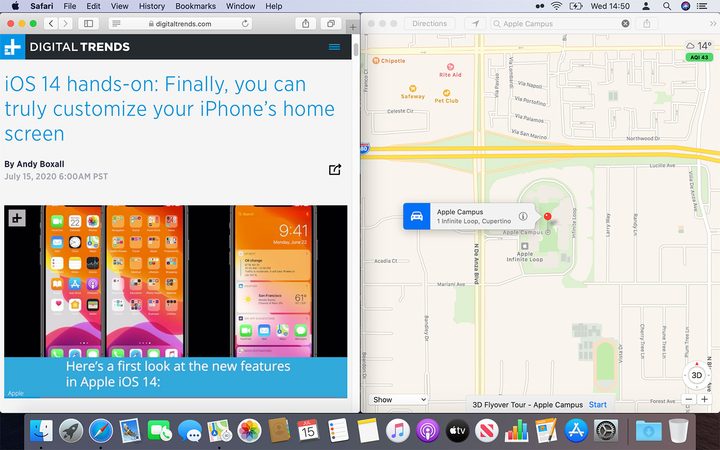Click the Apple Campus search field

point(560,23)
